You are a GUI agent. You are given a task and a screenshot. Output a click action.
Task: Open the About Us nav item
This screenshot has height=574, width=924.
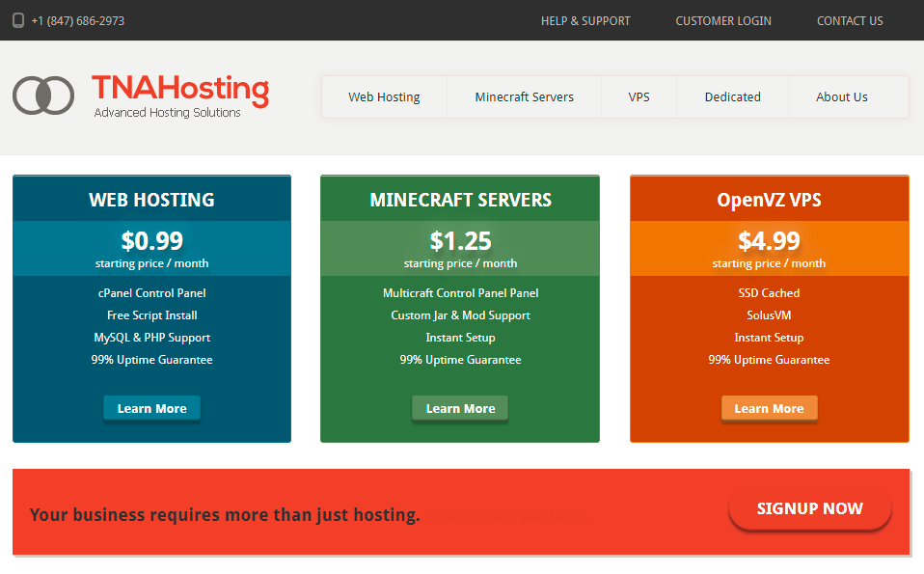pos(841,96)
